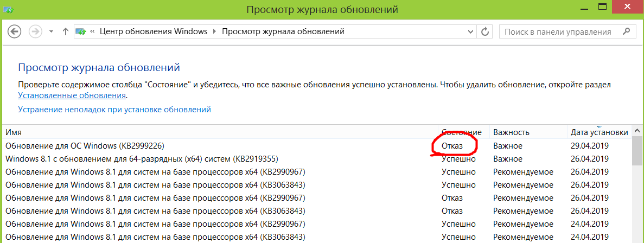This screenshot has width=644, height=243.
Task: Click date '29.04.2019' in the list
Action: (x=590, y=146)
